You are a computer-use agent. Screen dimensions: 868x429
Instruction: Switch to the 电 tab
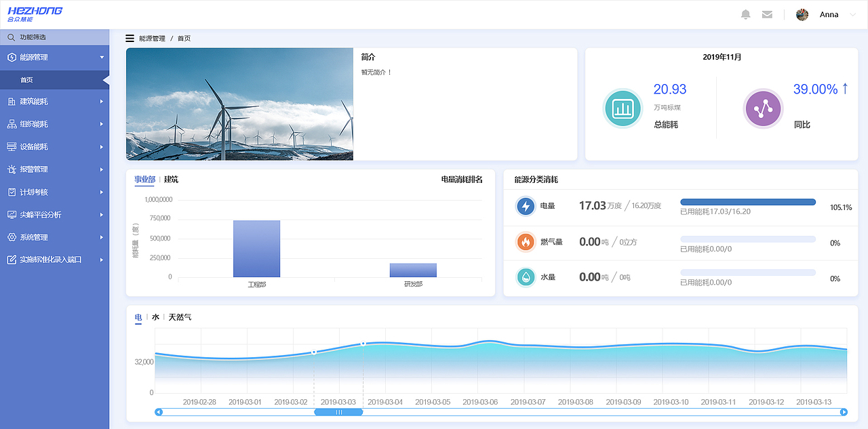(x=138, y=317)
